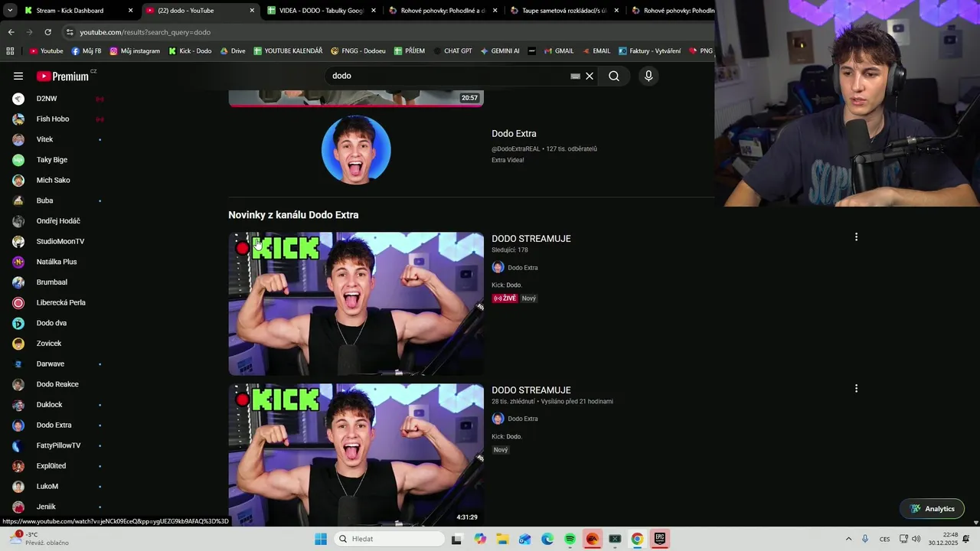Open the Windows Start menu
The image size is (980, 551).
point(321,539)
